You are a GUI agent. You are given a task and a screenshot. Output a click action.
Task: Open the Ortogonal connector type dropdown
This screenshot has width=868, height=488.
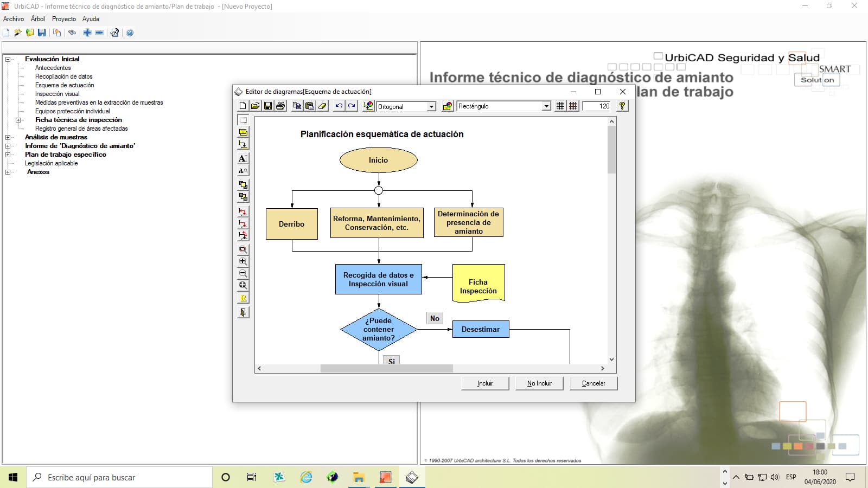click(431, 107)
